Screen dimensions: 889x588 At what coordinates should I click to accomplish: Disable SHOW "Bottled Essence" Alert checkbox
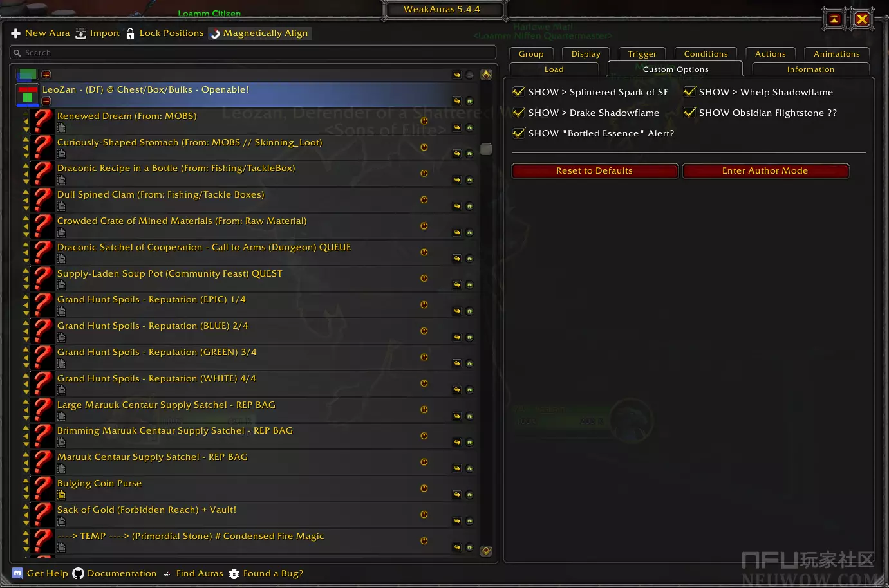[519, 133]
